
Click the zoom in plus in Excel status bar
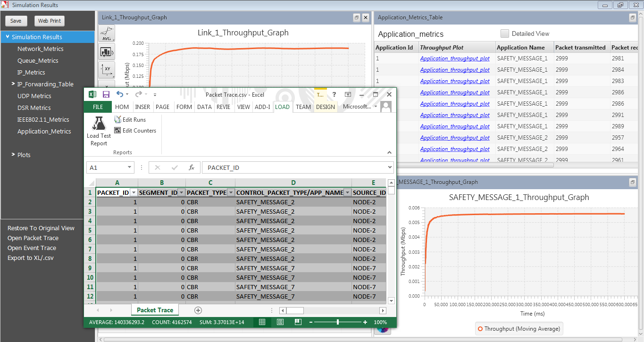point(365,322)
